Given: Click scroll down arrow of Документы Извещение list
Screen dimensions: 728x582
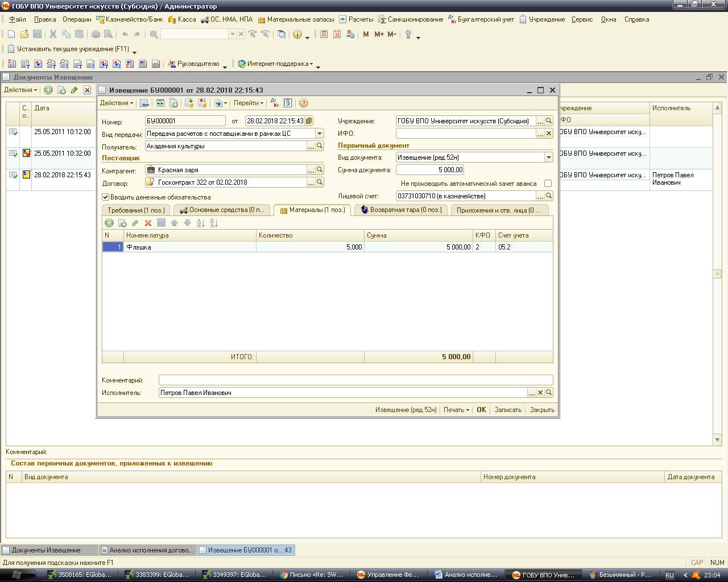Looking at the screenshot, I should (x=717, y=440).
